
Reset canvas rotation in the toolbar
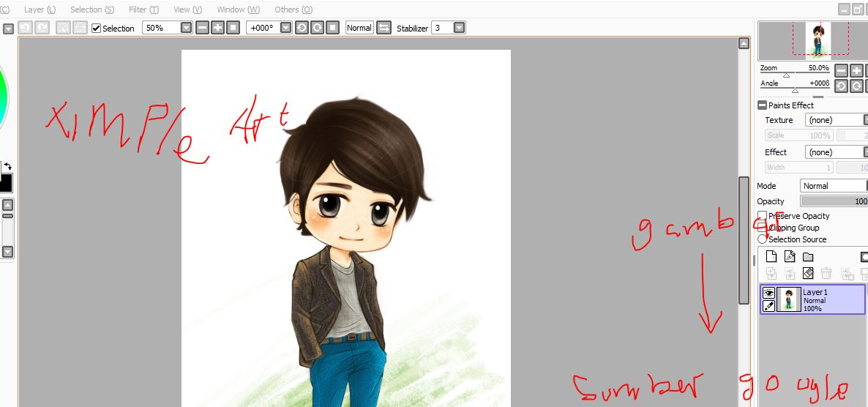tap(333, 28)
